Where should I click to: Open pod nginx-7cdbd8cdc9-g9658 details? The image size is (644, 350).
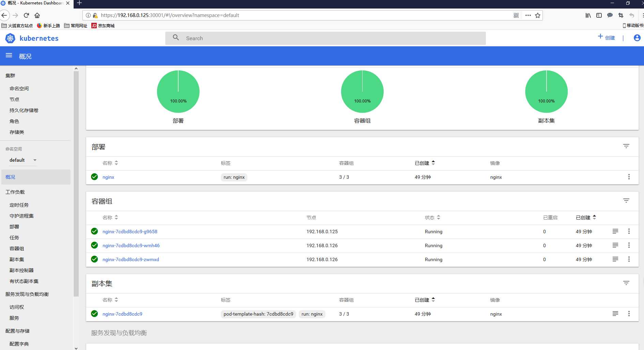[130, 232]
